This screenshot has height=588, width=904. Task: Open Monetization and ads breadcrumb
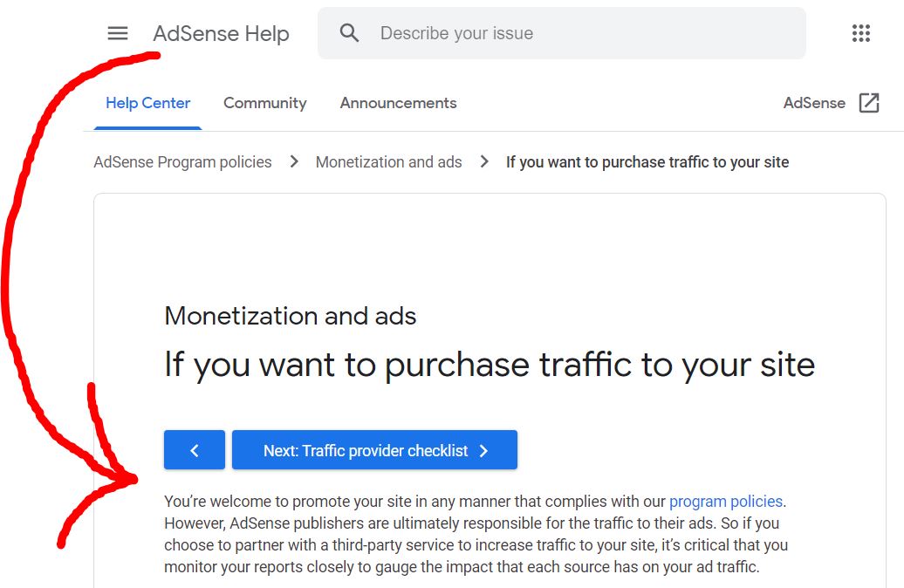(x=388, y=162)
